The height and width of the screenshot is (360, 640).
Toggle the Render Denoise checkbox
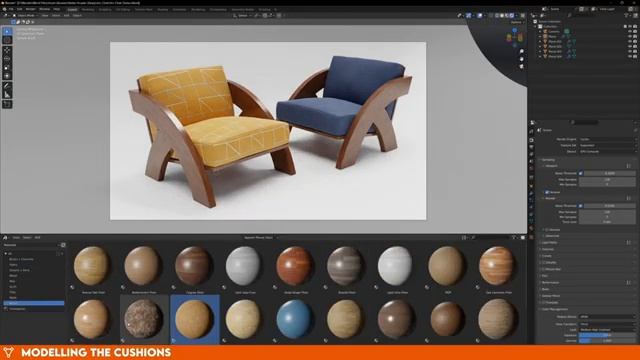click(x=547, y=230)
